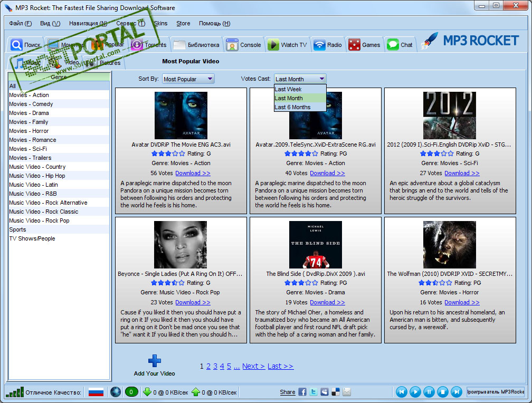Viewport: 532px width, 403px height.
Task: Download Avatar TeleSync with 40 votes
Action: pyautogui.click(x=327, y=173)
